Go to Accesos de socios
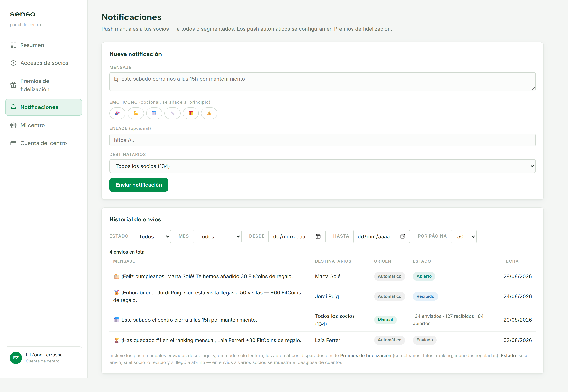Screen dimensions: 568x392 (x=44, y=63)
